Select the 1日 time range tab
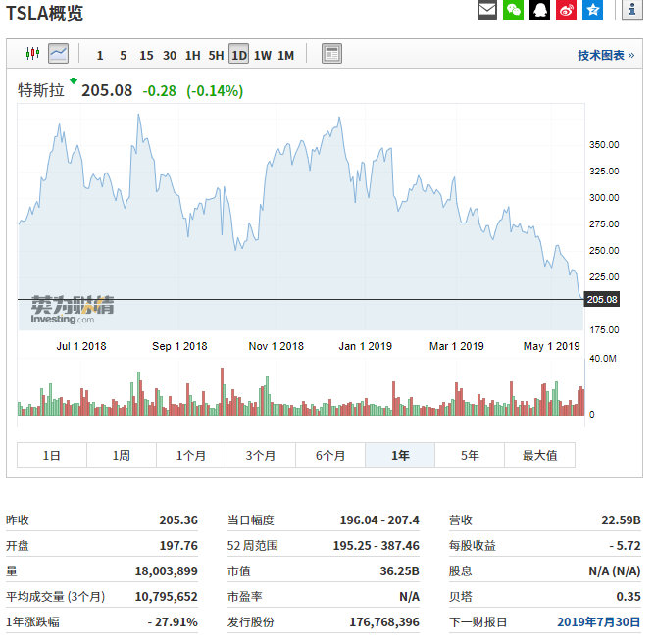 coord(52,455)
